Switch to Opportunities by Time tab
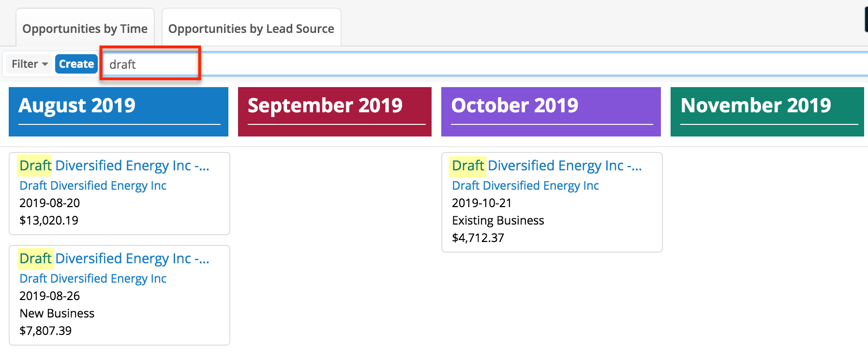The width and height of the screenshot is (868, 362). (85, 29)
